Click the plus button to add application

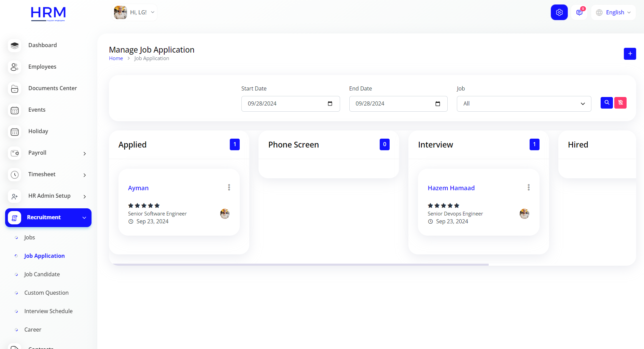coord(630,54)
